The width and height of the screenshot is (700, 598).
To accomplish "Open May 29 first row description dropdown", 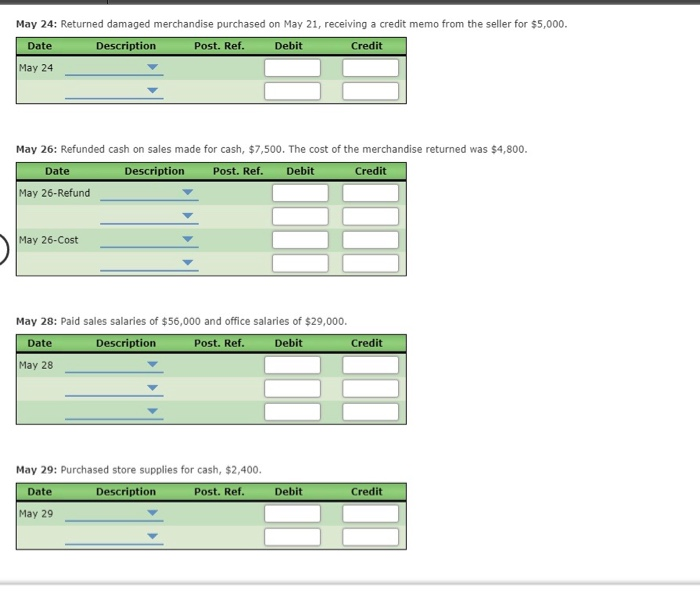I will pos(114,514).
